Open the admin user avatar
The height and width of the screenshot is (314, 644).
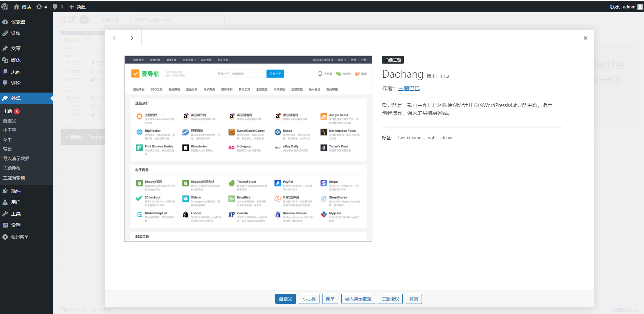640,7
